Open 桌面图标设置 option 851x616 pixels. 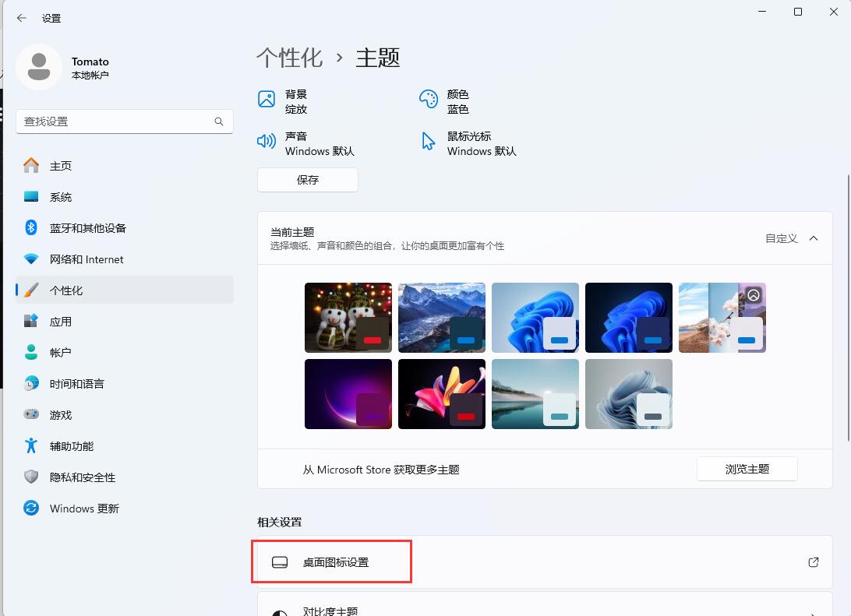[x=336, y=562]
